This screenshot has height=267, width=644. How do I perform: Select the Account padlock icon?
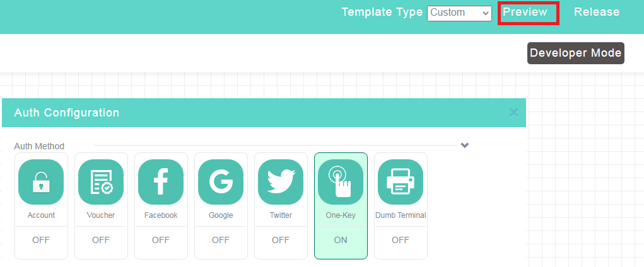pos(41,182)
